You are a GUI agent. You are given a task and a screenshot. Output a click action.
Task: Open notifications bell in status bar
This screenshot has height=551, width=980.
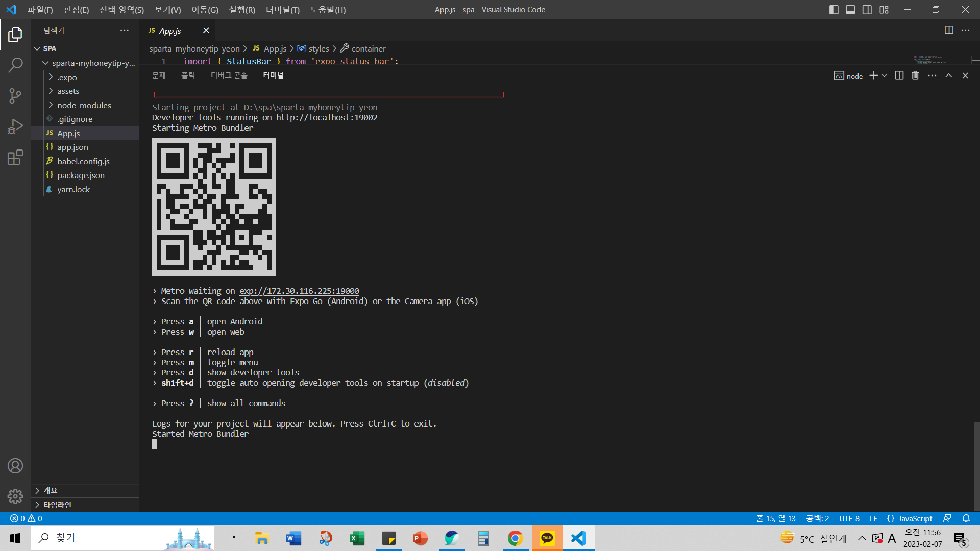(966, 518)
